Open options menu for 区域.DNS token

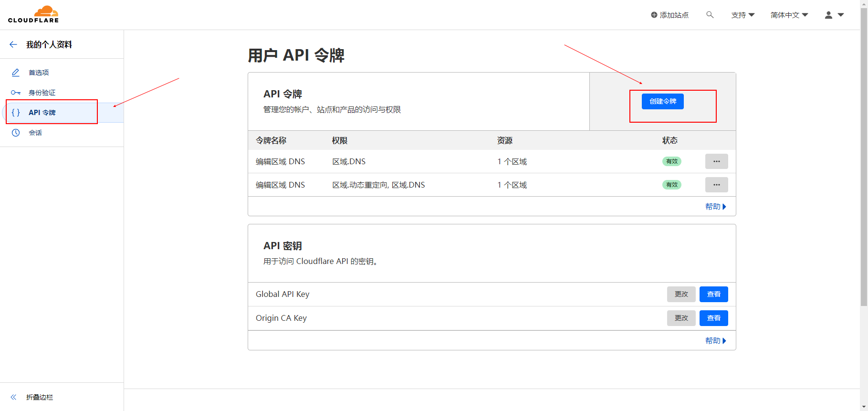(716, 161)
